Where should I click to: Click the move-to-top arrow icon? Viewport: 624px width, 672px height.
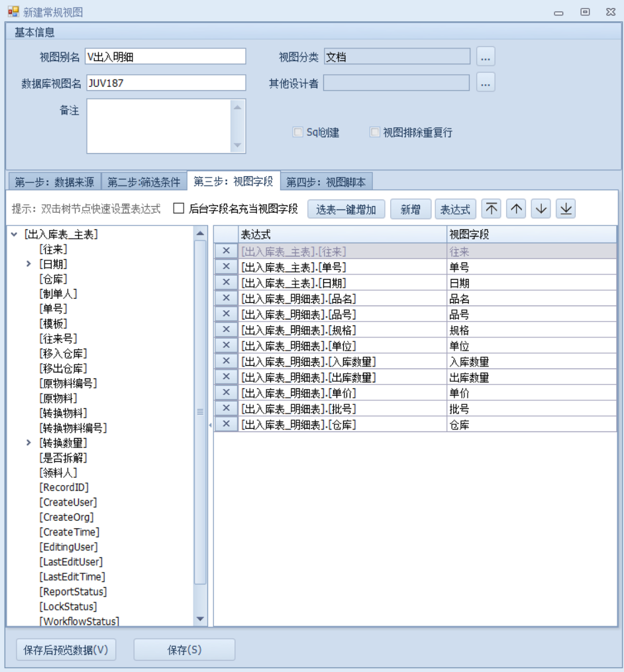pos(491,209)
